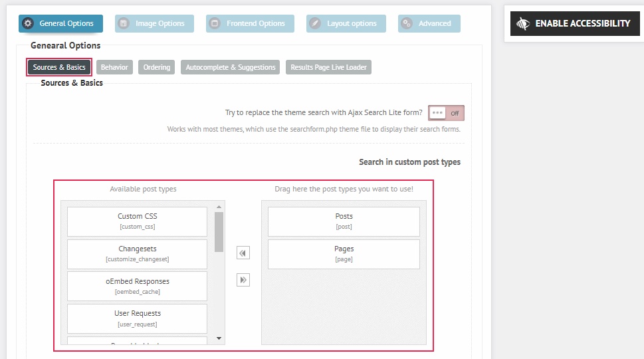Click 'Try to replace the theme search' label
Screen dimensions: 644x359
pos(324,112)
